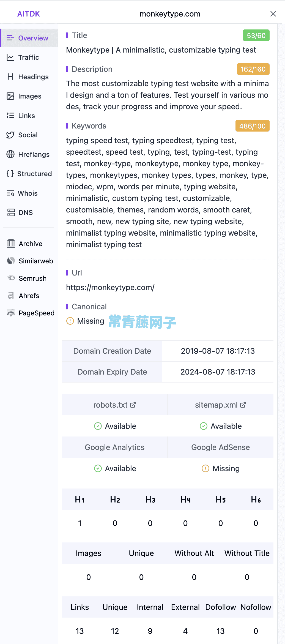The width and height of the screenshot is (285, 644).
Task: Click the external-link icon beside robots.txt
Action: coord(133,405)
